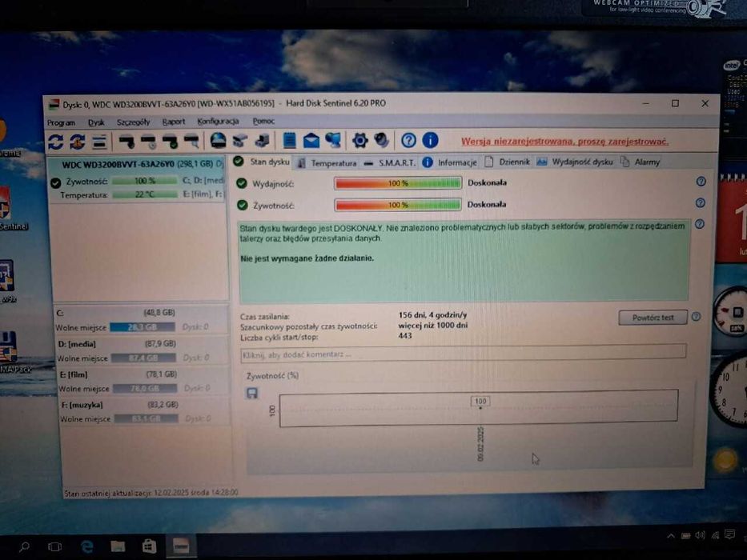Switch to the Informacje tab

pyautogui.click(x=450, y=162)
